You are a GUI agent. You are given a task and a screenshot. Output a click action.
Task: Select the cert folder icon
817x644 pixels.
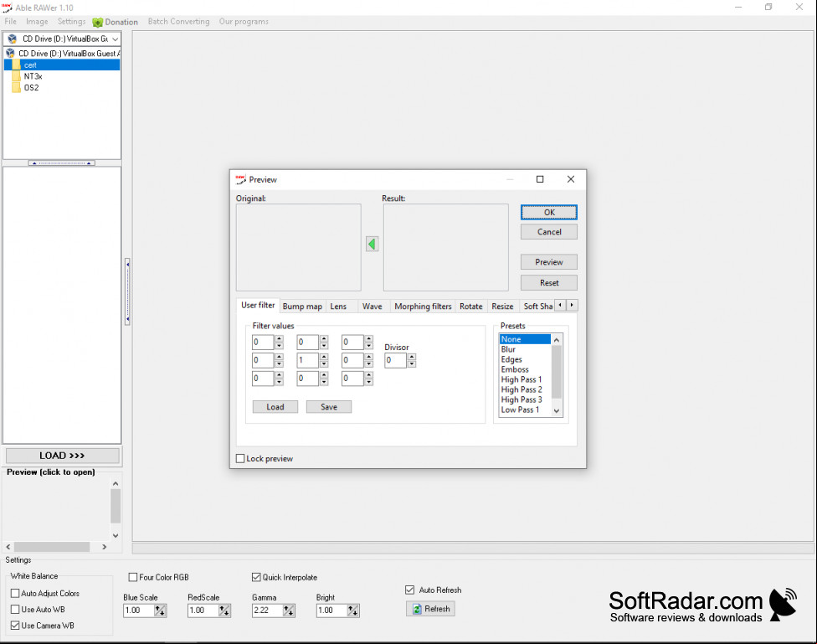[x=16, y=65]
